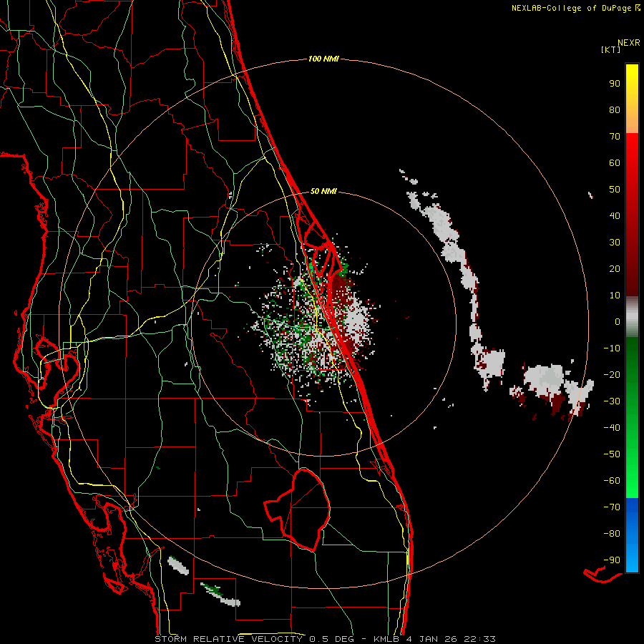The height and width of the screenshot is (644, 644).
Task: Click the -10 value on the velocity scale
Action: pyautogui.click(x=612, y=348)
